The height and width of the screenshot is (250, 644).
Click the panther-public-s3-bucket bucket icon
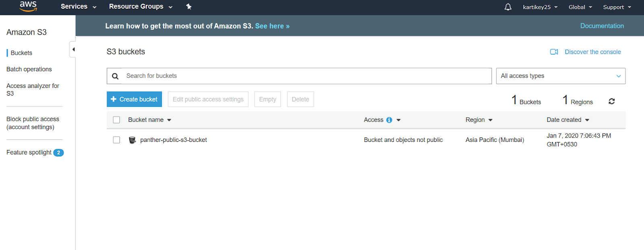(x=132, y=140)
